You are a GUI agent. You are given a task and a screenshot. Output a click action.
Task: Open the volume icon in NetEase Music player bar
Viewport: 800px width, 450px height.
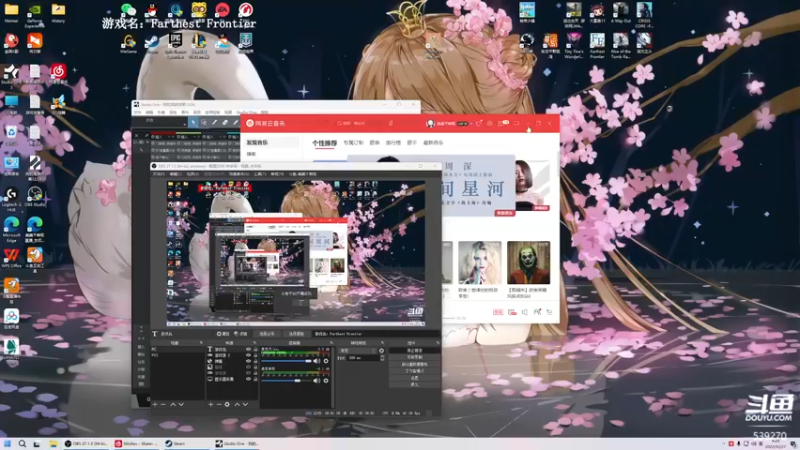524,312
